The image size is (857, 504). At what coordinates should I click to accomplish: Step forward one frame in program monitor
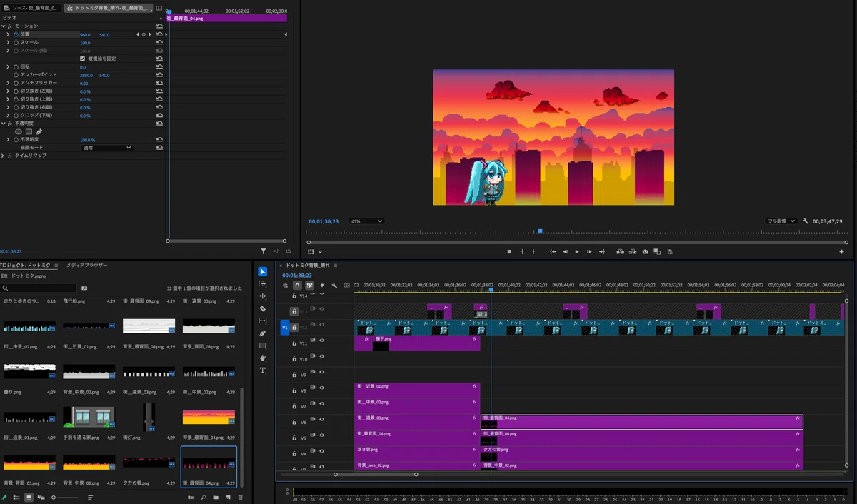[589, 251]
